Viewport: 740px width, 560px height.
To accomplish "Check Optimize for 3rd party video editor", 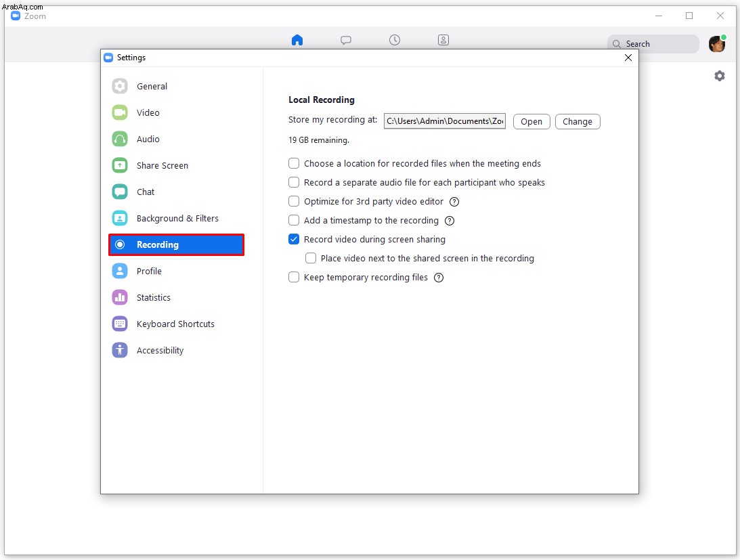I will tap(294, 201).
